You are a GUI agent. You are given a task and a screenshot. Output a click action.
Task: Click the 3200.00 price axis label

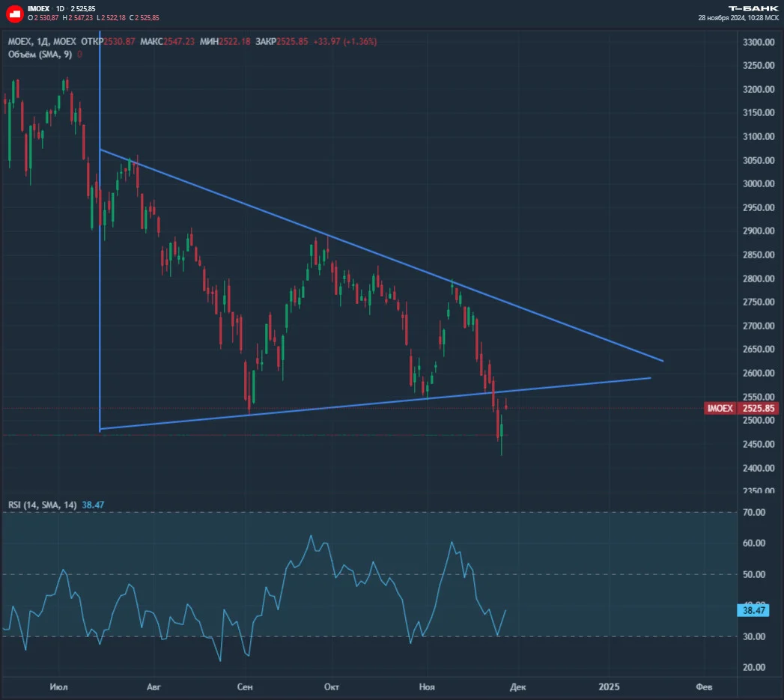pyautogui.click(x=759, y=90)
